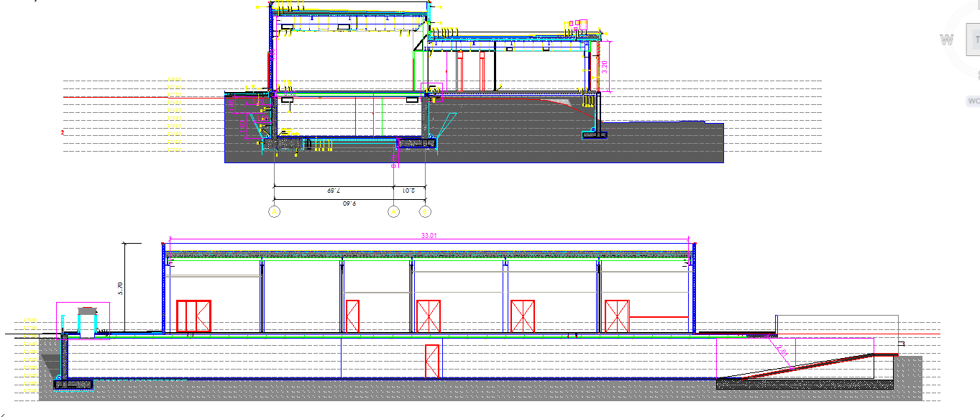Click the 7.59 dimension text

pos(333,191)
